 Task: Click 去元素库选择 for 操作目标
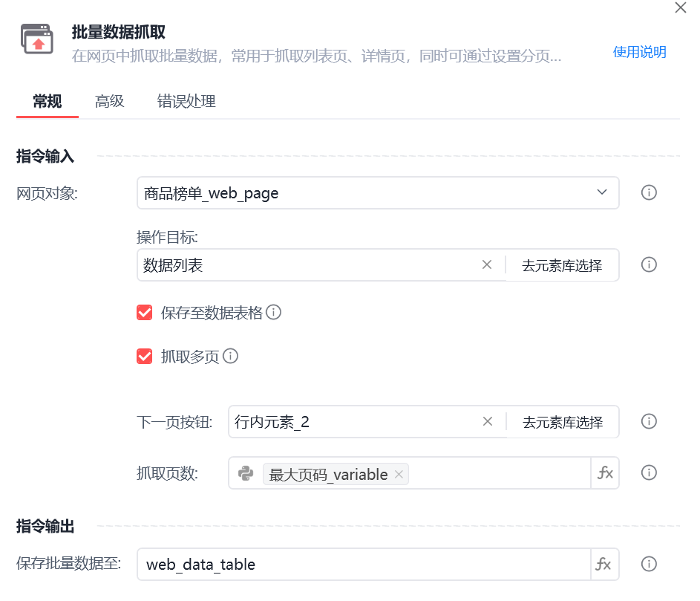tap(562, 265)
